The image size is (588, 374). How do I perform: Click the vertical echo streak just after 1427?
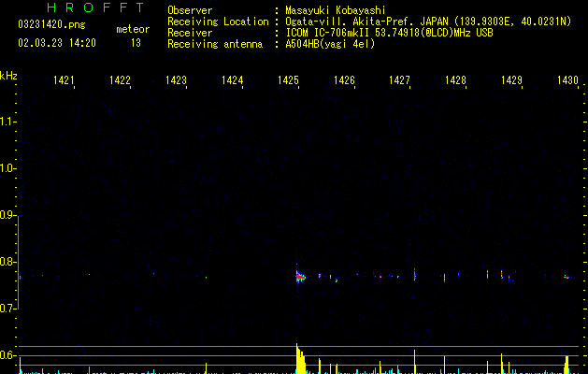[x=414, y=274]
